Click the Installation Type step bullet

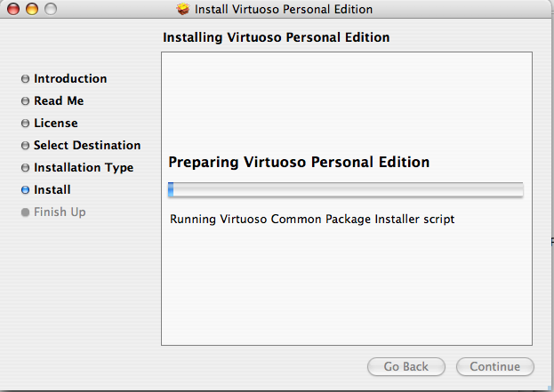tap(25, 167)
